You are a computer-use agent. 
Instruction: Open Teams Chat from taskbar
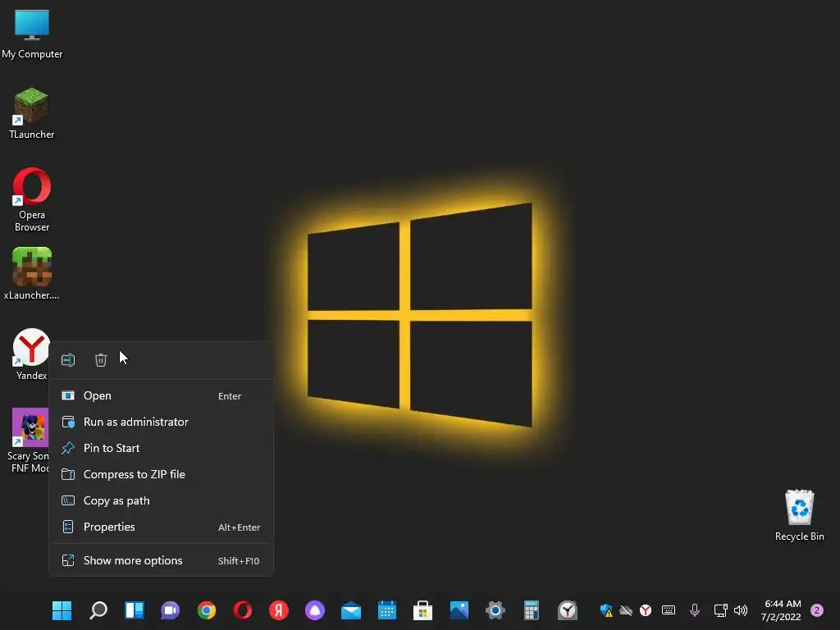pyautogui.click(x=171, y=610)
